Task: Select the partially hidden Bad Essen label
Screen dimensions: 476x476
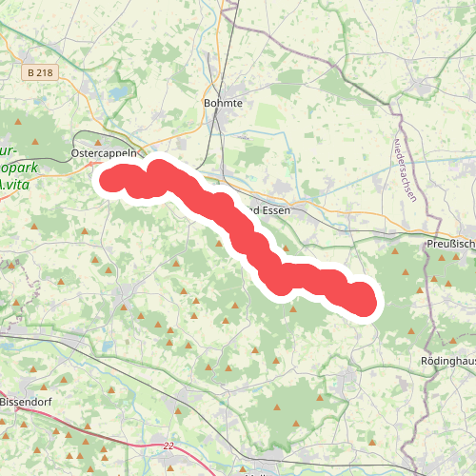Action: pos(269,210)
